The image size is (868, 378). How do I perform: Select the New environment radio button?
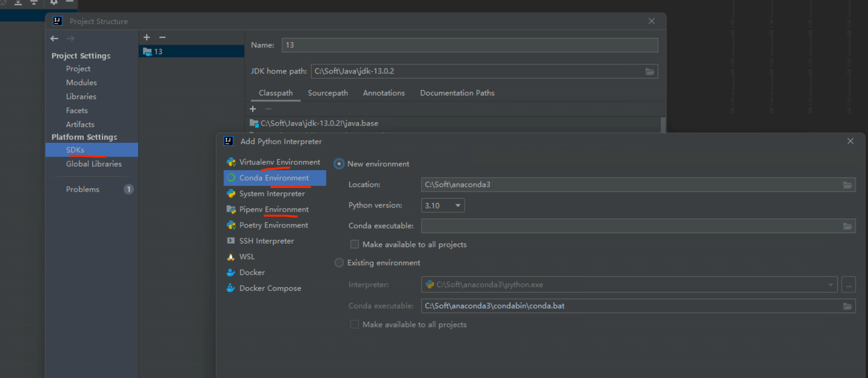[339, 164]
